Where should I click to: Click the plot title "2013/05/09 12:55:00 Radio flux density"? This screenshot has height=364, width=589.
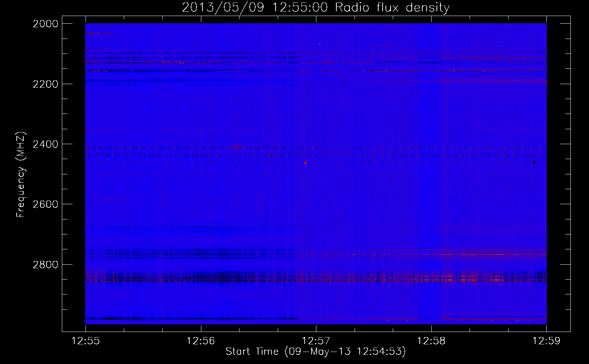click(x=316, y=8)
